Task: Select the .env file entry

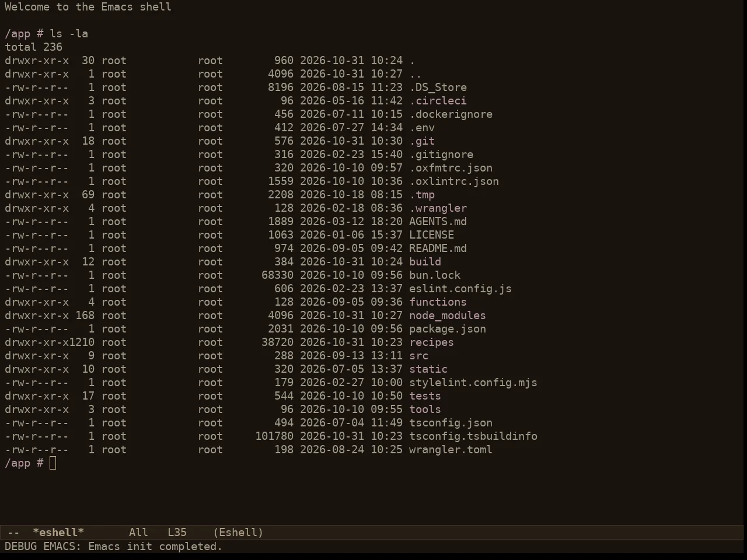Action: [x=422, y=128]
